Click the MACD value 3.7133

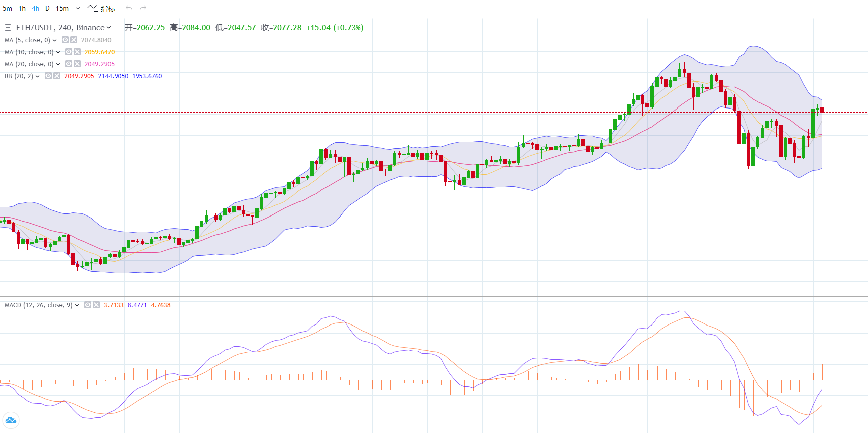[114, 305]
